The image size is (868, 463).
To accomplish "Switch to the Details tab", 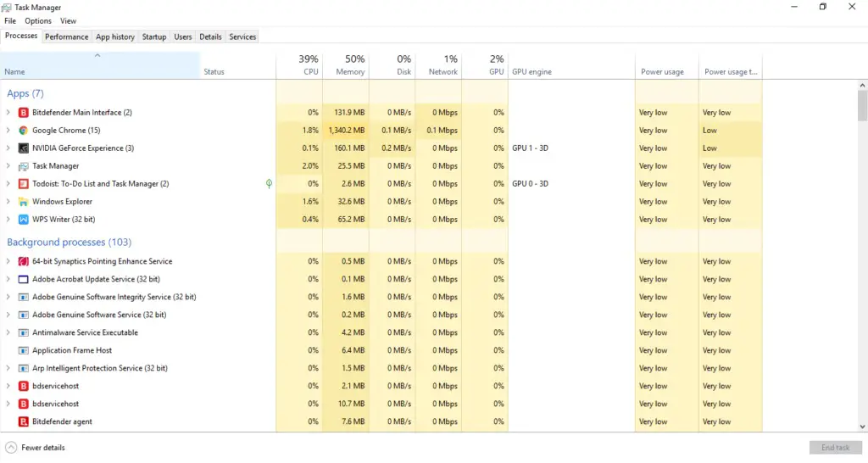I will pyautogui.click(x=210, y=36).
